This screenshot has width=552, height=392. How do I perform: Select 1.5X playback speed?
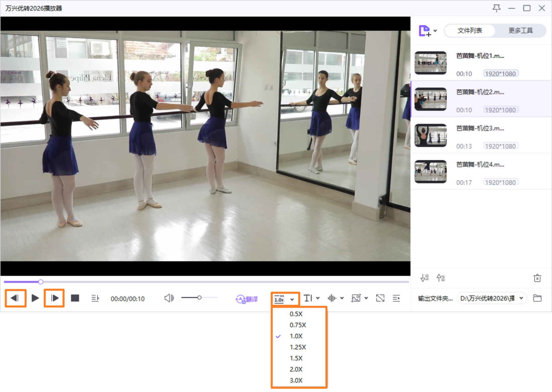[296, 358]
